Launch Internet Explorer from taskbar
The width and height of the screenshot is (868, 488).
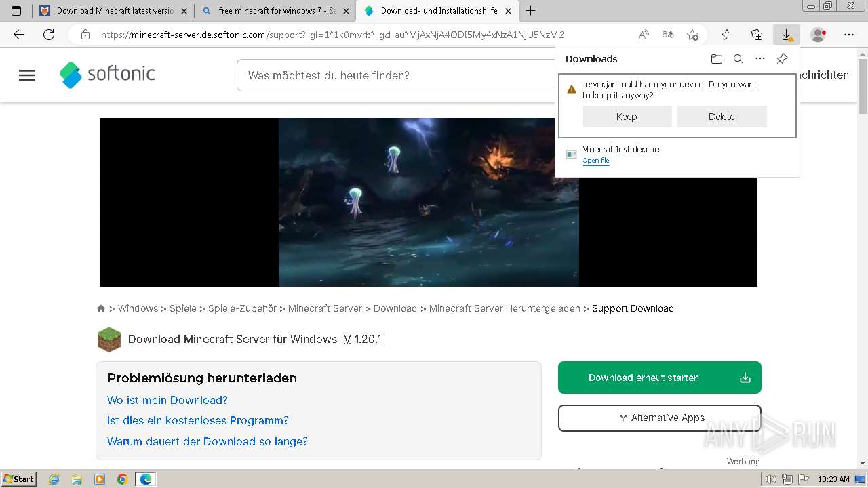coord(54,479)
